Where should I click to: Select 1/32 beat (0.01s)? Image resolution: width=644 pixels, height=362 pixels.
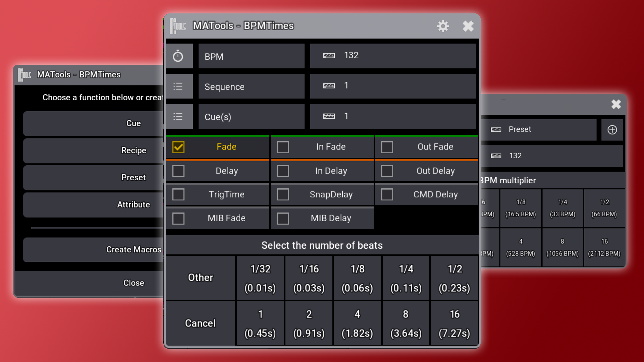pos(260,278)
